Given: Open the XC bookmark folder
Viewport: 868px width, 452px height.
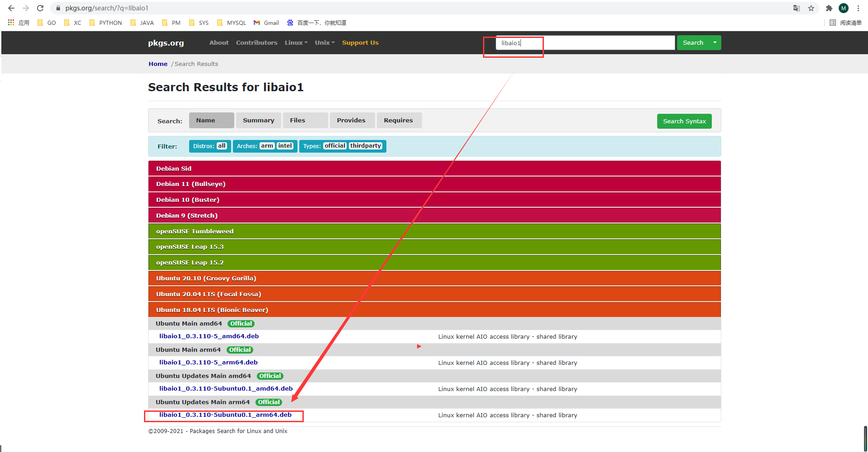Looking at the screenshot, I should pyautogui.click(x=73, y=23).
